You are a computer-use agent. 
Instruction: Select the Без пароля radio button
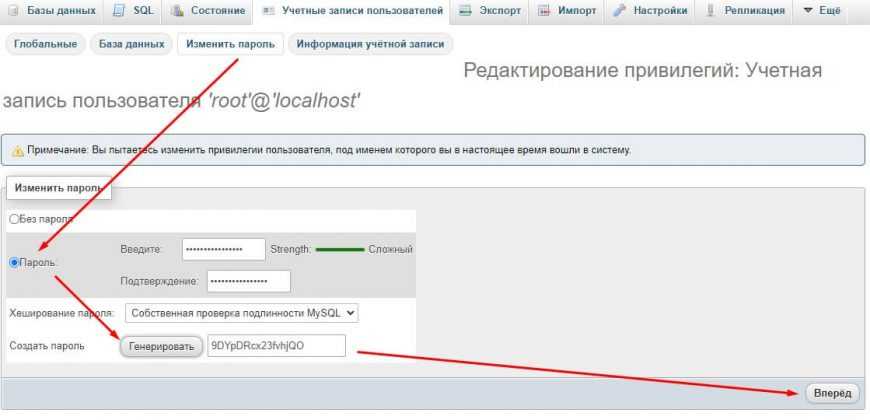[14, 219]
